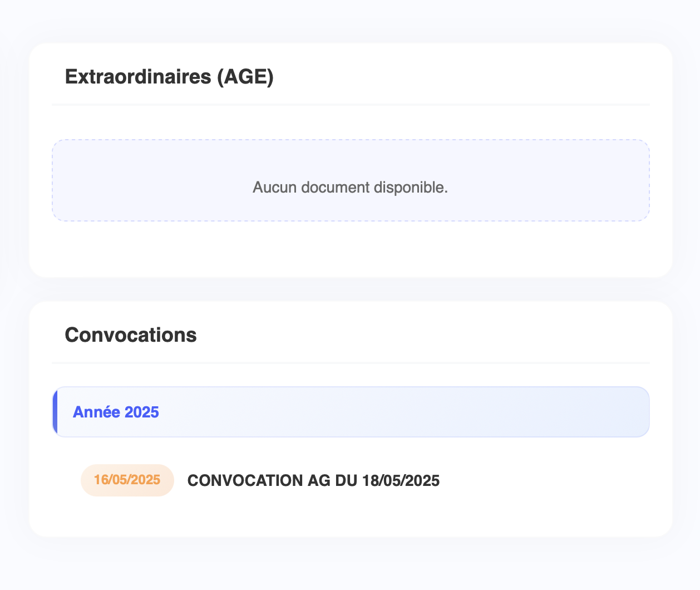Collapse the Année 2025 section
700x590 pixels.
tap(351, 412)
